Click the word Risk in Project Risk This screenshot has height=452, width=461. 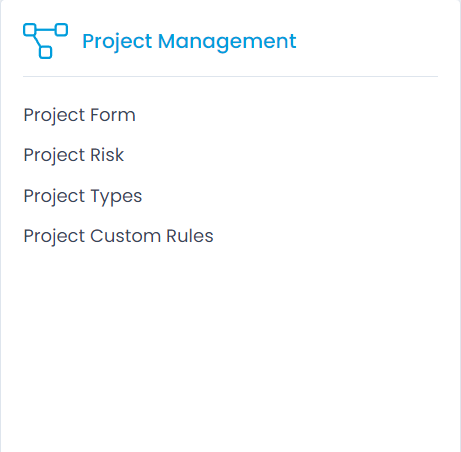click(107, 155)
